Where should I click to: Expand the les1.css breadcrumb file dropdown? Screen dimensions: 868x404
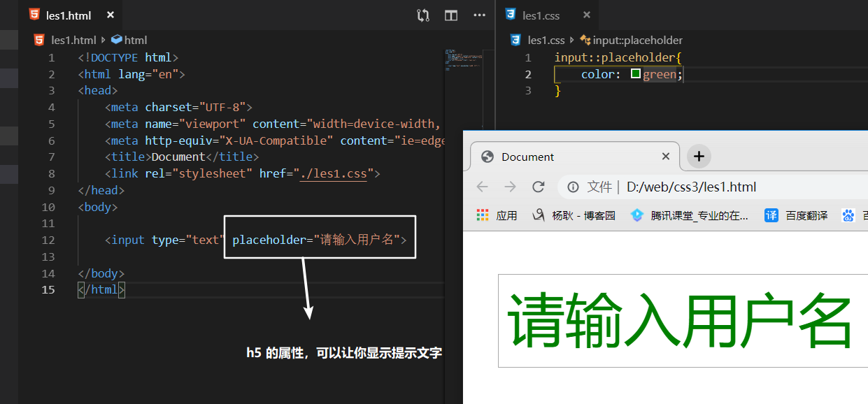point(546,41)
